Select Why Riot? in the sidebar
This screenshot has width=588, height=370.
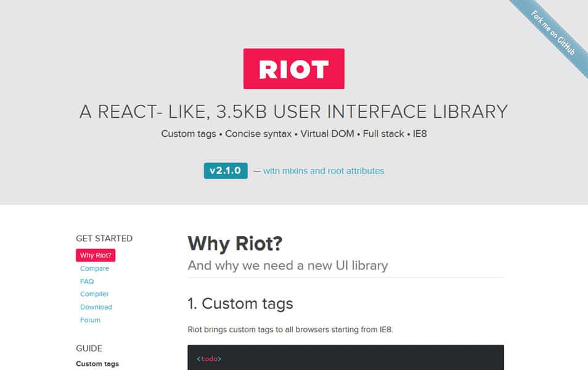click(96, 255)
